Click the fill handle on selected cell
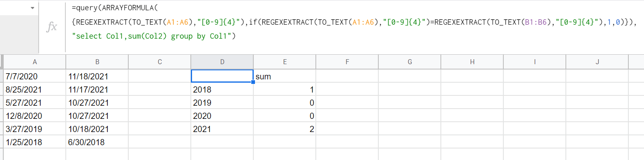Screen dimensions: 644x160 (253, 82)
